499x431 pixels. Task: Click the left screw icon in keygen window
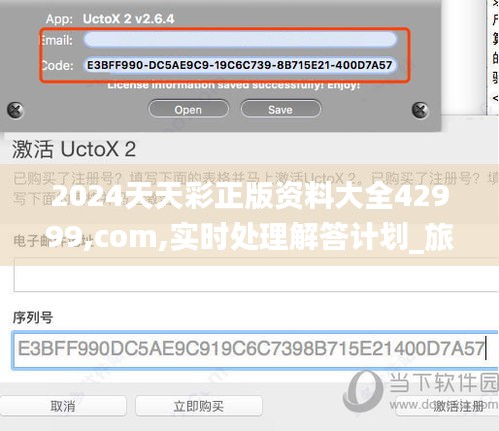[x=15, y=110]
